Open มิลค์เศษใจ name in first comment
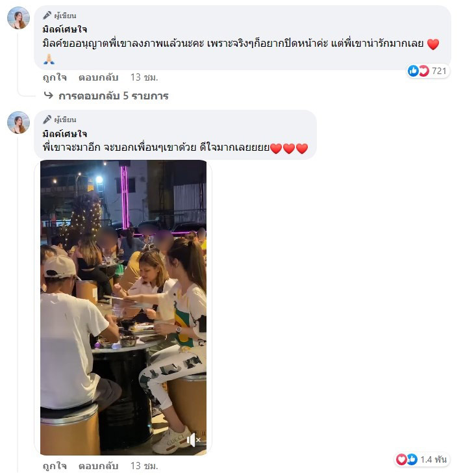Image resolution: width=476 pixels, height=475 pixels. pos(65,29)
